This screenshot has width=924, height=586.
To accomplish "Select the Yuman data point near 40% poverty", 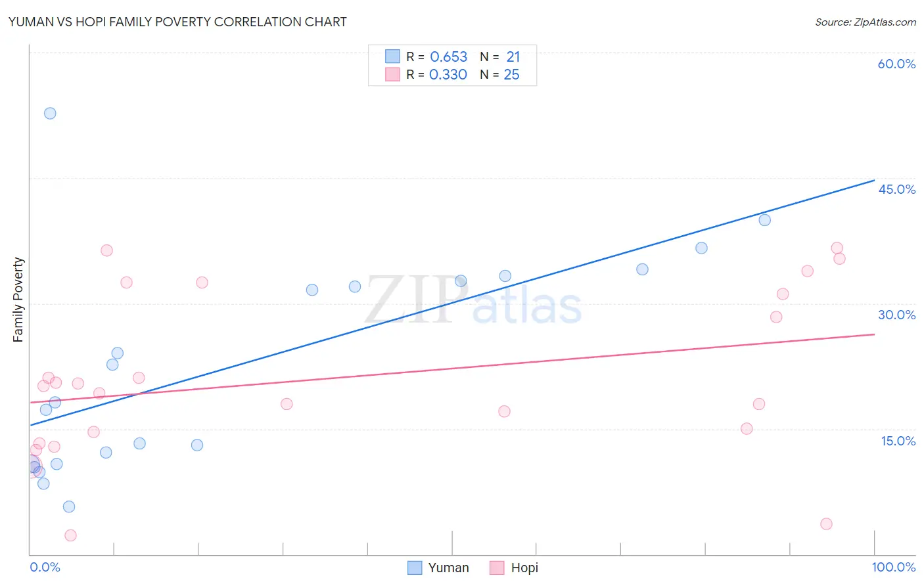I will pyautogui.click(x=764, y=220).
